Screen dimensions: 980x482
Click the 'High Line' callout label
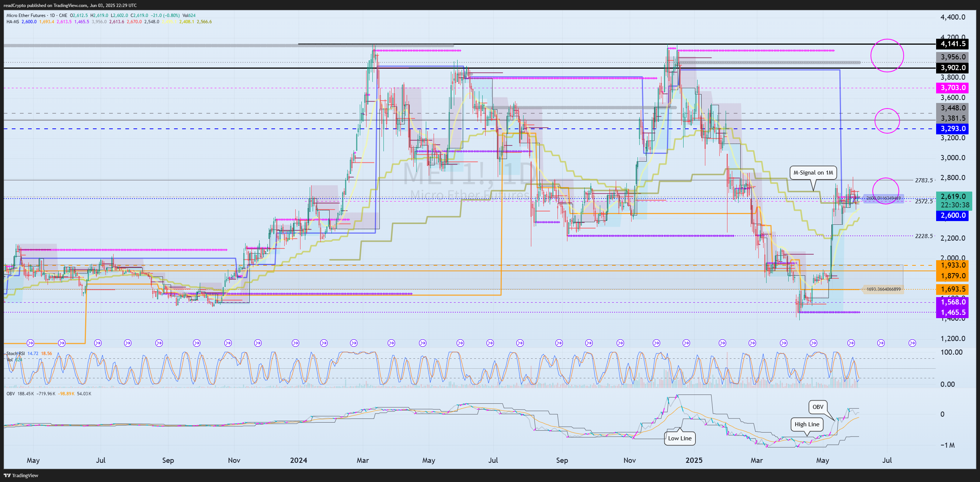point(806,424)
